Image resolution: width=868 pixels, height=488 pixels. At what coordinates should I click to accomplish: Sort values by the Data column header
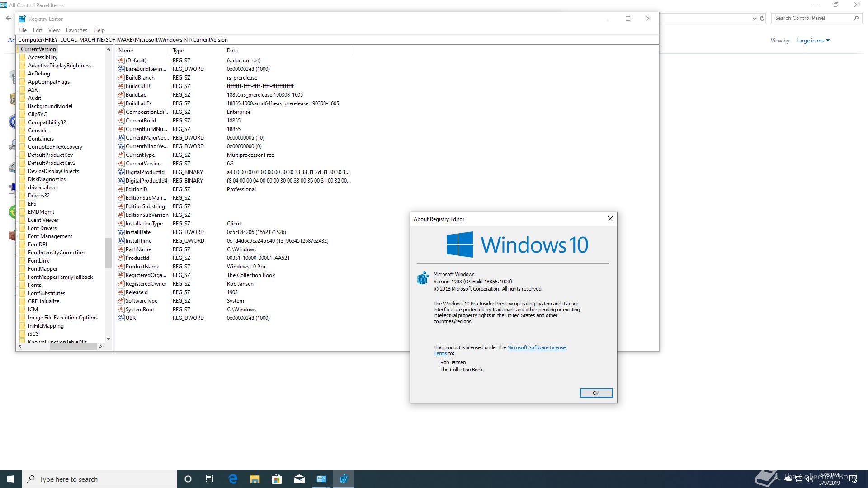coord(289,51)
